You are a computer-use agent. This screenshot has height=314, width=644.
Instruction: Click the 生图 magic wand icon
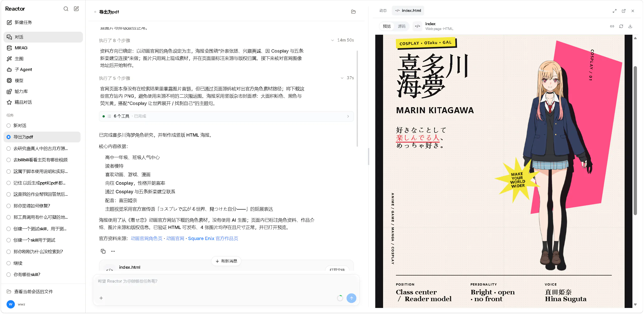(x=9, y=59)
